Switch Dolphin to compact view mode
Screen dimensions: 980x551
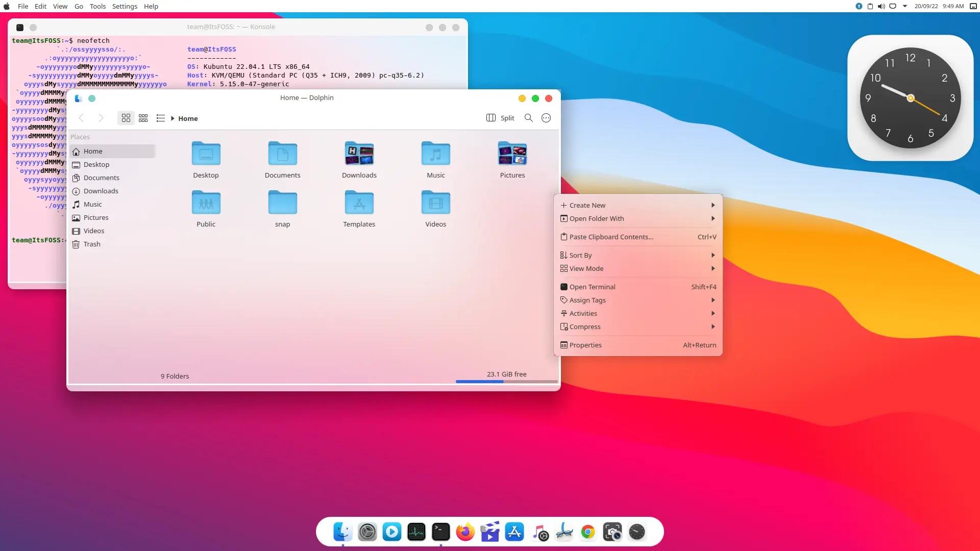coord(143,118)
